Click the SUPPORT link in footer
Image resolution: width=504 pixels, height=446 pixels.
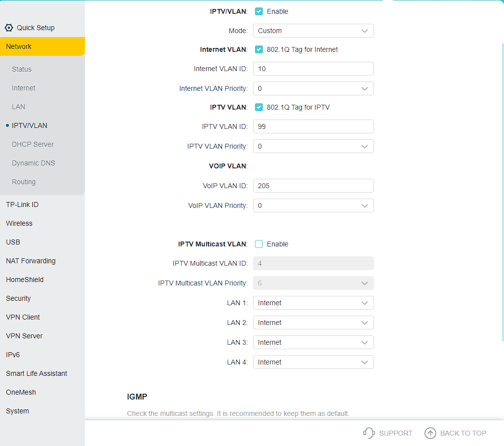pos(395,433)
